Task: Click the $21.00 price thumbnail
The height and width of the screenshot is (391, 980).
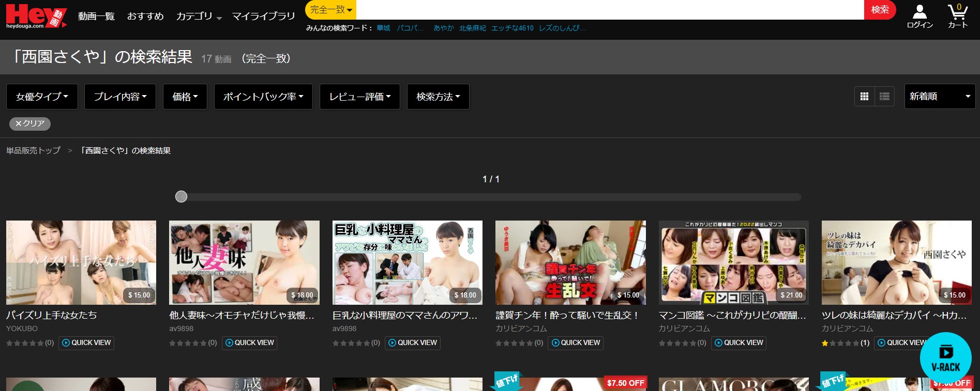Action: 733,262
